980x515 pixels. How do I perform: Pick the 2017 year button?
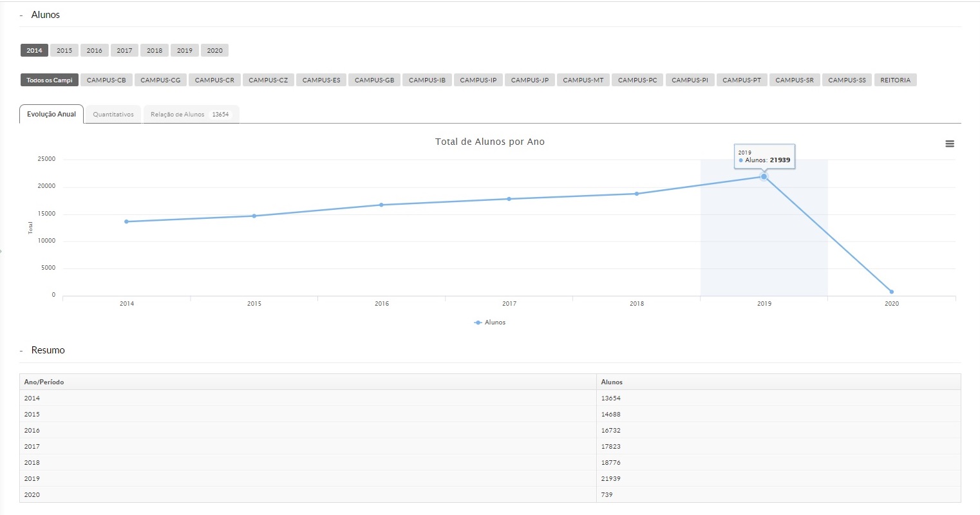pos(124,51)
